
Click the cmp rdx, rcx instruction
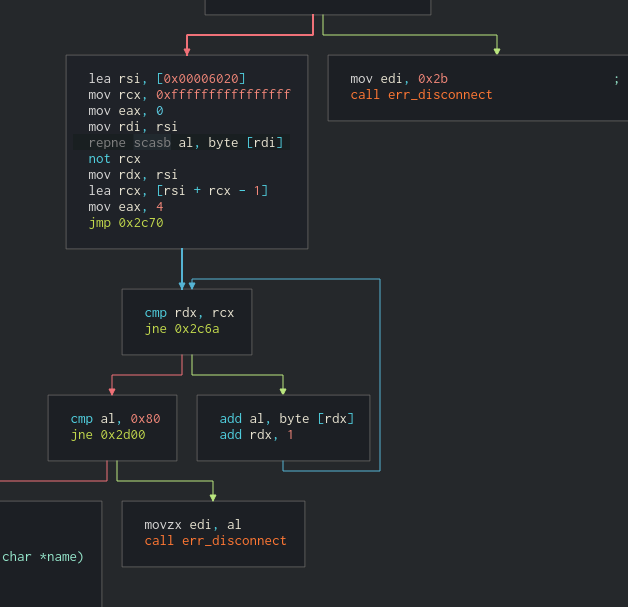pyautogui.click(x=189, y=313)
